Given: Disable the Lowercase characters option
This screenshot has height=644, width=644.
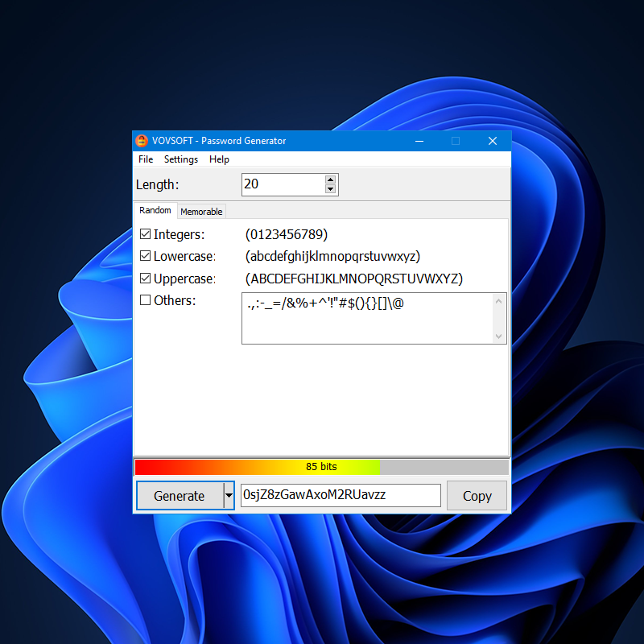Looking at the screenshot, I should pyautogui.click(x=145, y=255).
